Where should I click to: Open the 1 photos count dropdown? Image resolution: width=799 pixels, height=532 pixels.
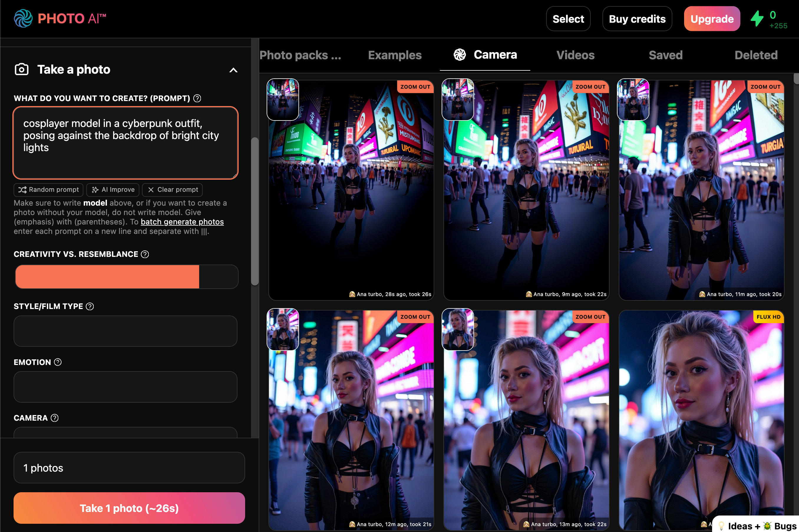pyautogui.click(x=129, y=468)
